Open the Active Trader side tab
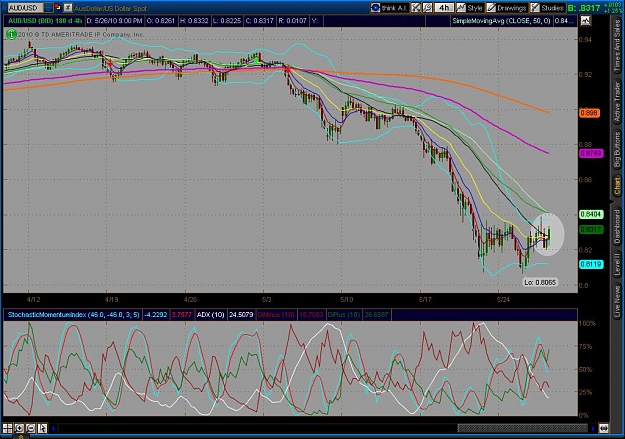The height and width of the screenshot is (439, 625). (x=617, y=101)
